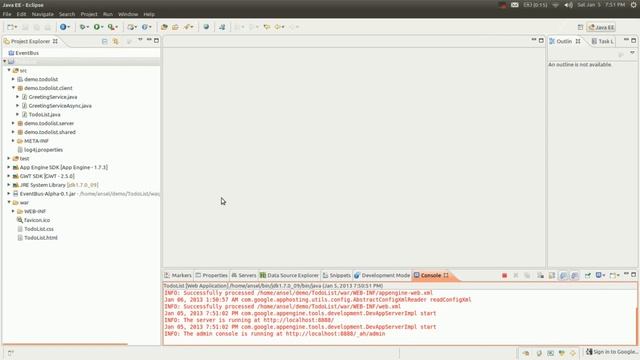Click the date and time in top panel

(601, 5)
